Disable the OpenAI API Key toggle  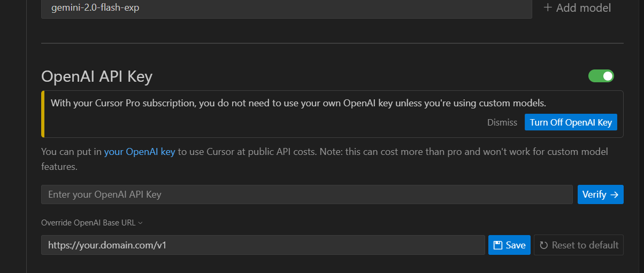point(601,76)
